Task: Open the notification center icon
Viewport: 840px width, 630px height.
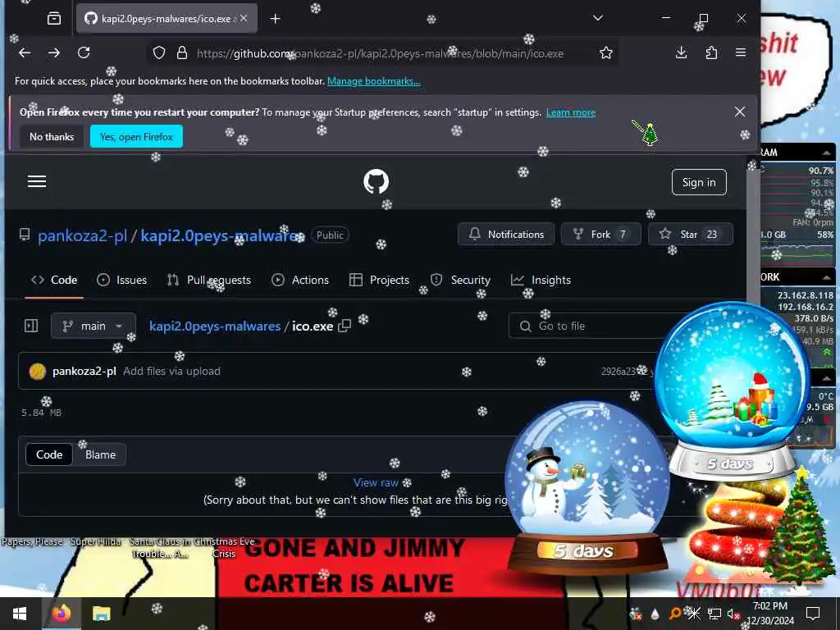Action: coord(813,614)
